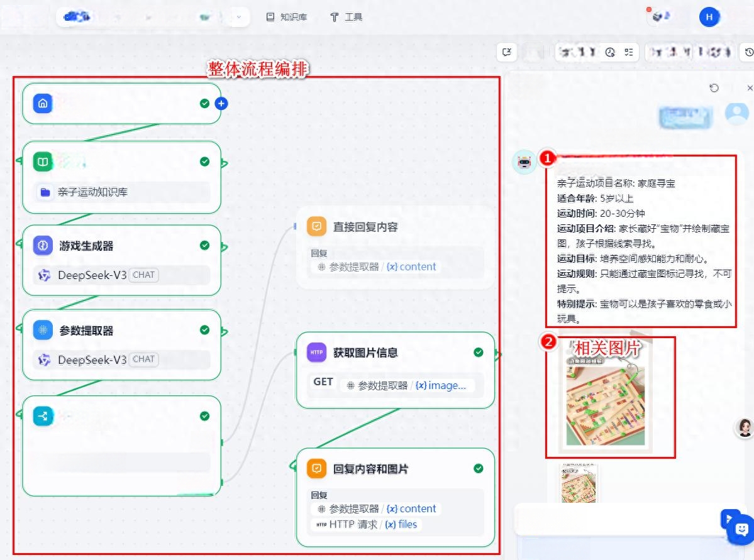Select the 参数提取器 node title
Viewport: 754px width, 560px height.
[87, 331]
